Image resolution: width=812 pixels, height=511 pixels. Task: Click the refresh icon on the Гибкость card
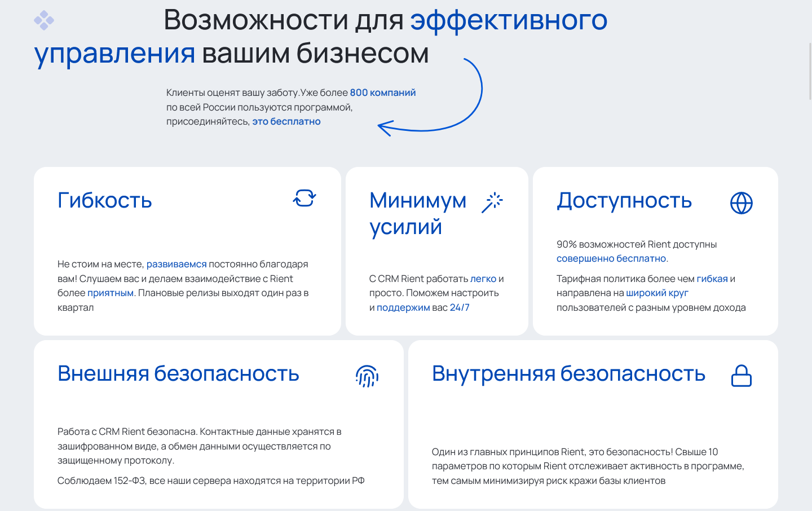pos(304,199)
